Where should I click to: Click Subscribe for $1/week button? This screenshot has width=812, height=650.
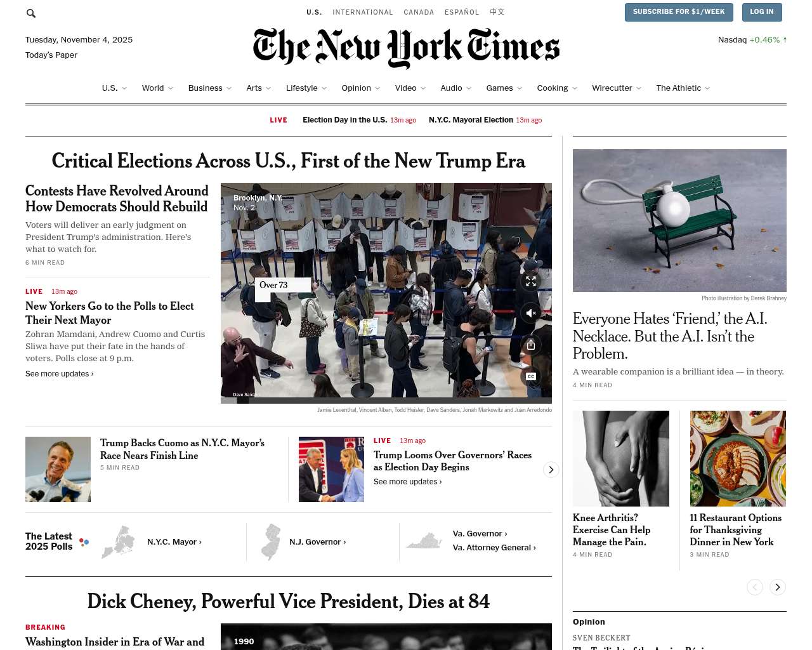679,12
